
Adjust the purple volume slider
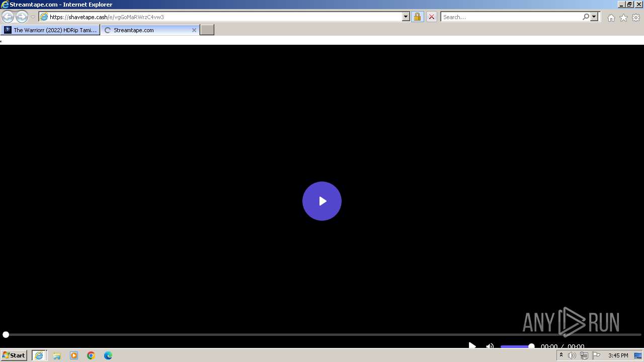[x=517, y=346]
